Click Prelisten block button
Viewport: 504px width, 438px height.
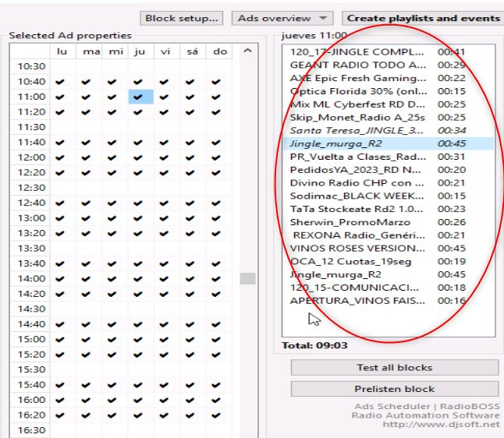(x=395, y=389)
